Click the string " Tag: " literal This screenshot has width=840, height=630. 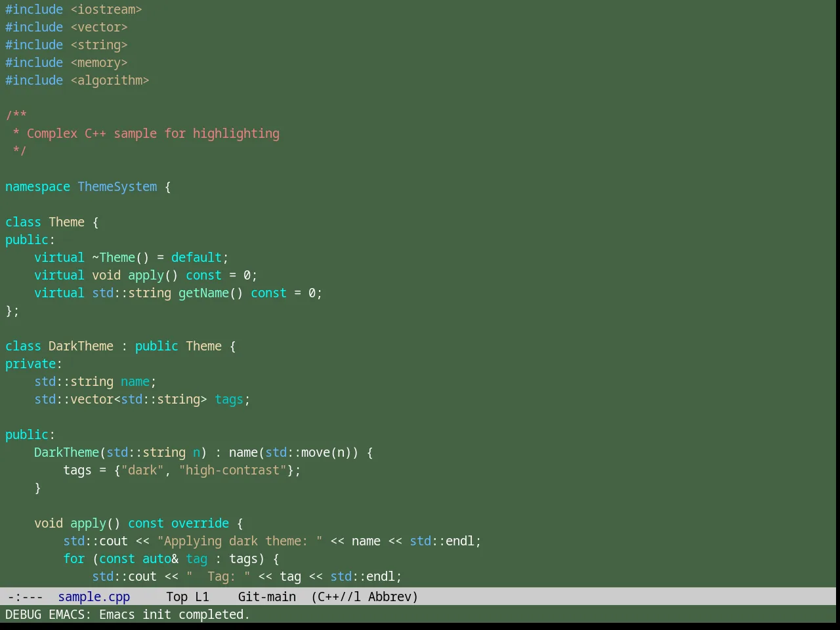(218, 576)
